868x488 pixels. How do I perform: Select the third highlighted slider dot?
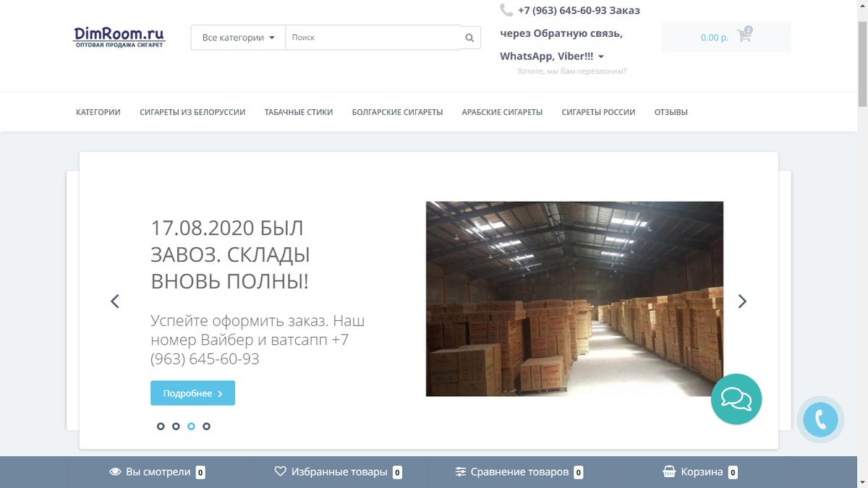(191, 427)
